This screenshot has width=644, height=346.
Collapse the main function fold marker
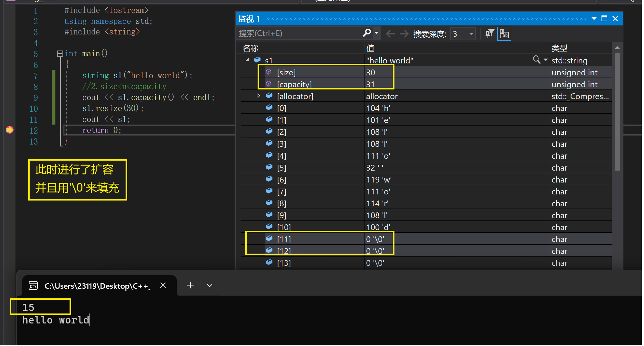[x=60, y=54]
